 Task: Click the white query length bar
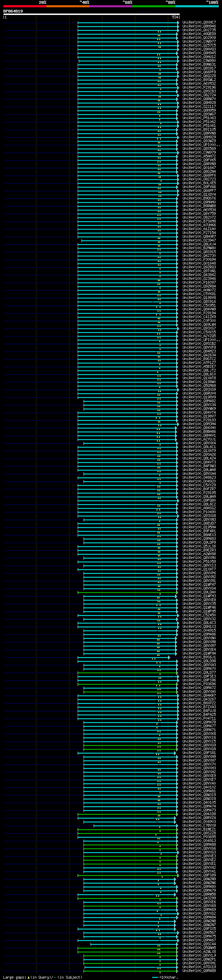pyautogui.click(x=92, y=15)
